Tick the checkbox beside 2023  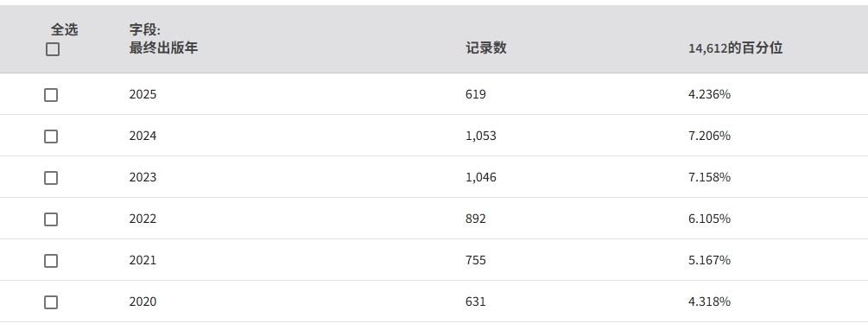[51, 178]
